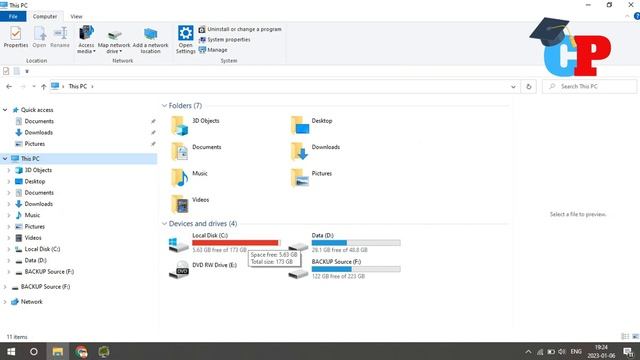640x360 pixels.
Task: Open recent locations dropdown arrow
Action: [x=33, y=87]
